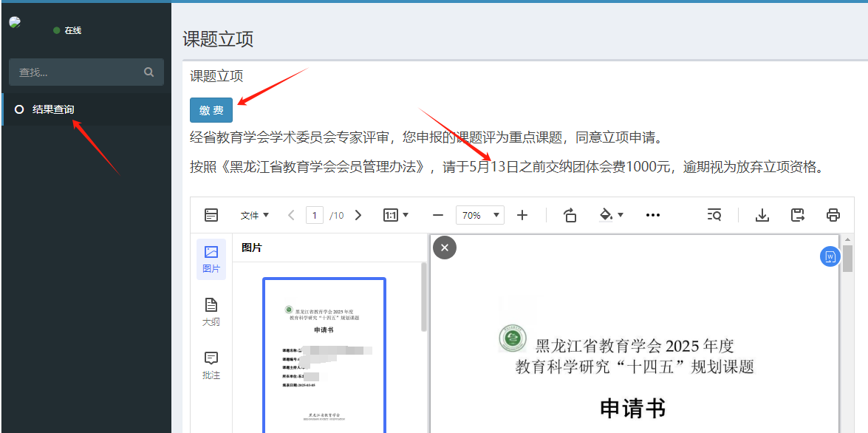Viewport: 868px width, 433px height.
Task: Go to the next page arrow
Action: click(358, 216)
